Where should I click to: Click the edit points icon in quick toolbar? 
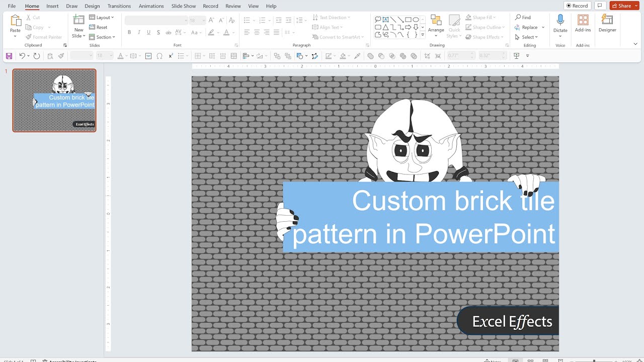point(315,56)
